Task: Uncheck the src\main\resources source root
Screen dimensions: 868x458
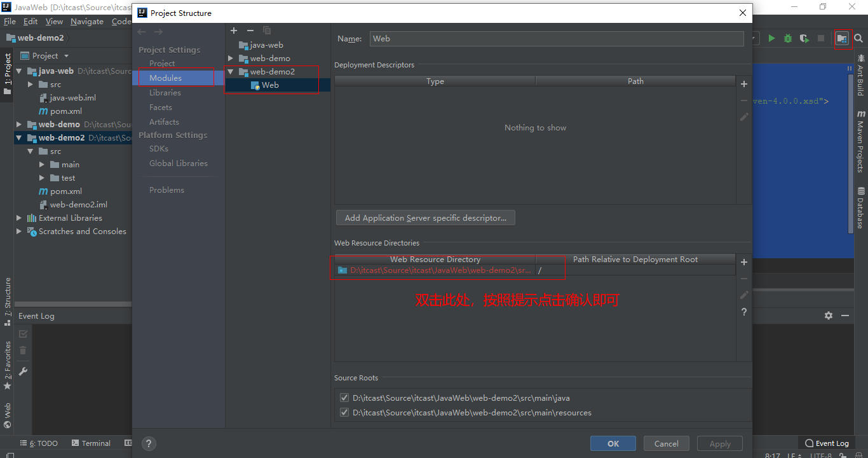Action: click(344, 413)
